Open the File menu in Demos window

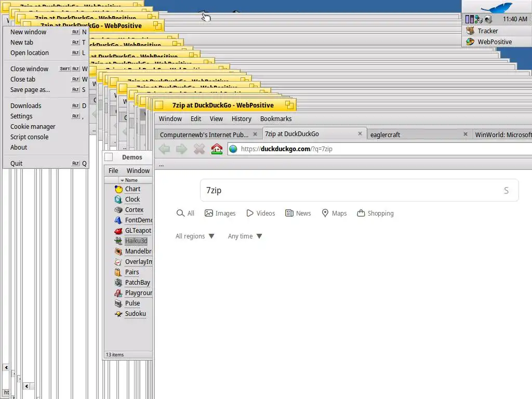pyautogui.click(x=113, y=170)
